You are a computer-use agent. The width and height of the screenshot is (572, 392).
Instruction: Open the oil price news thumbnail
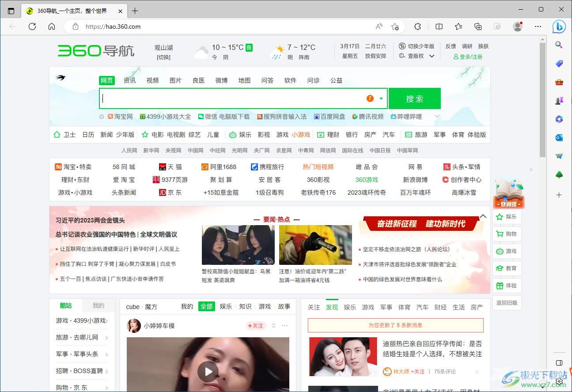point(315,245)
